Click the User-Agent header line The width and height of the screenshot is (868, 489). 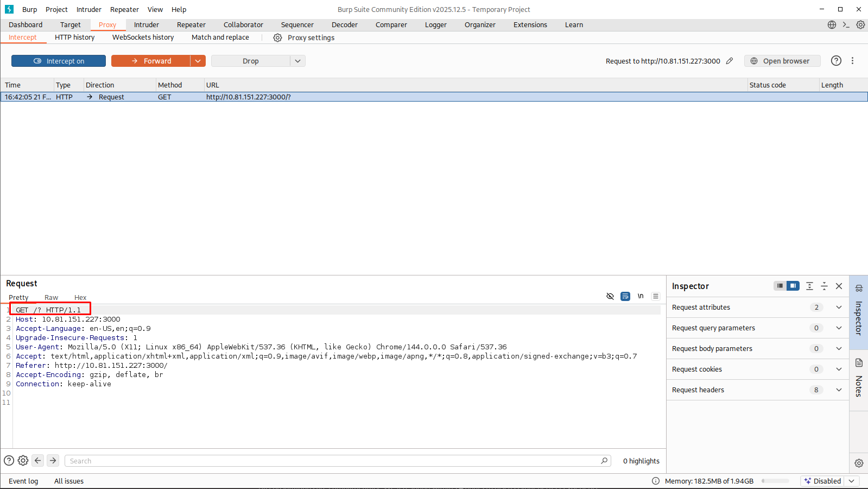(261, 347)
